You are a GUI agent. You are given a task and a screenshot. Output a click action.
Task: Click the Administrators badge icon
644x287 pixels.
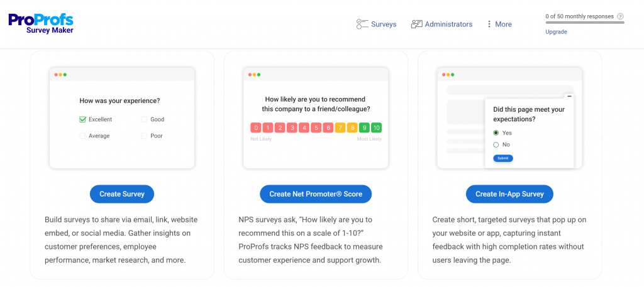click(416, 24)
